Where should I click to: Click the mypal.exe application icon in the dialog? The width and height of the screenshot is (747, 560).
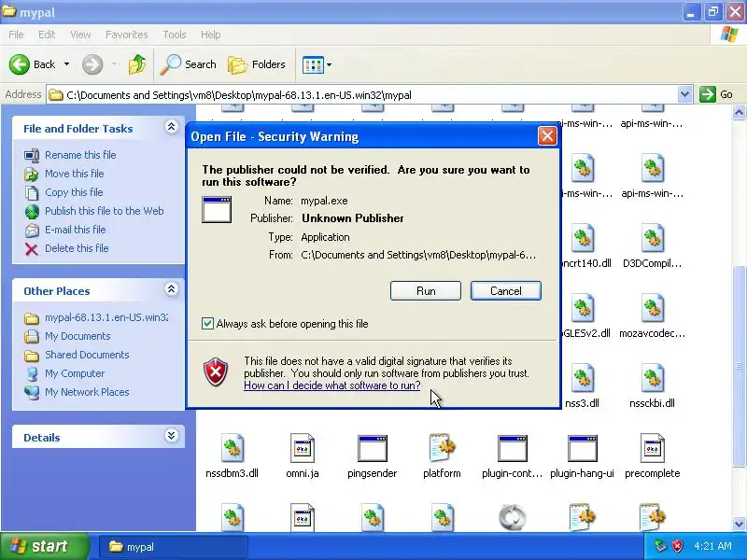217,209
